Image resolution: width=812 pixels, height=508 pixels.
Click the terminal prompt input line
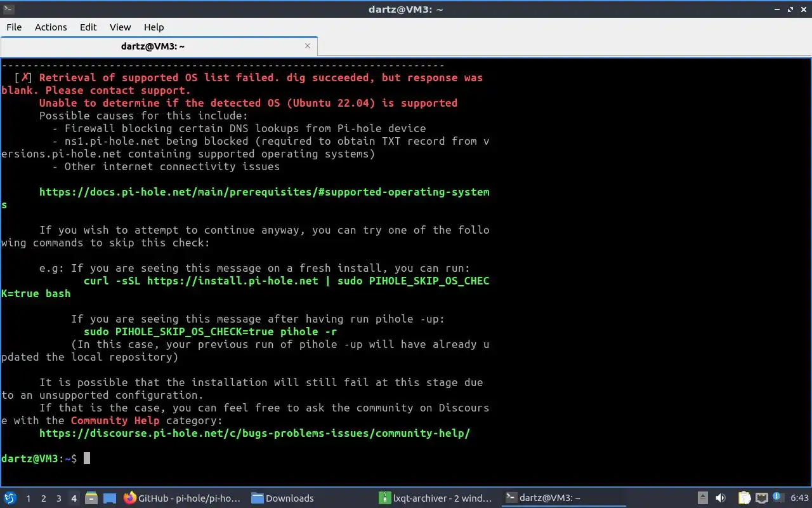pos(46,458)
